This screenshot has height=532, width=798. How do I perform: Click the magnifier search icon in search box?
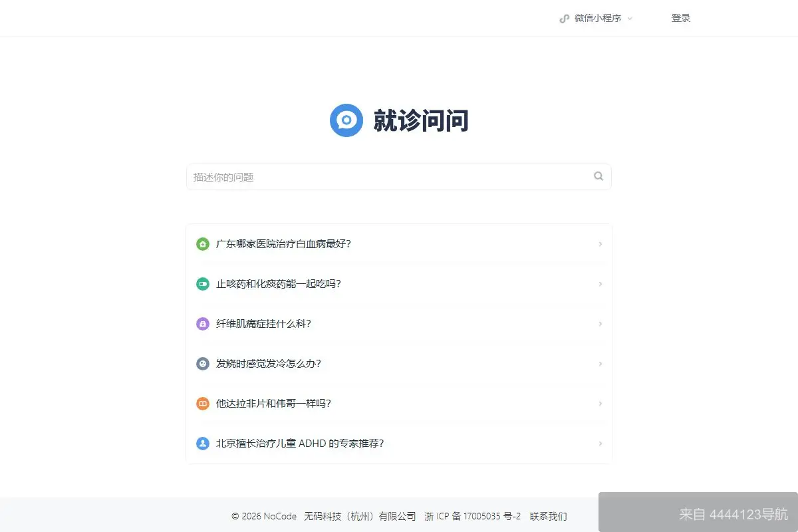tap(598, 176)
